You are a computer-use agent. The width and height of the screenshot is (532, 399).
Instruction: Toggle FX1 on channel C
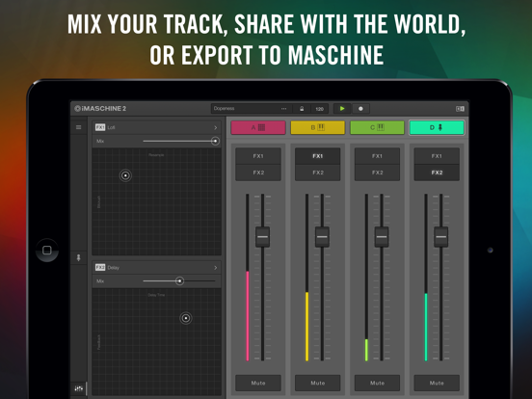(377, 156)
